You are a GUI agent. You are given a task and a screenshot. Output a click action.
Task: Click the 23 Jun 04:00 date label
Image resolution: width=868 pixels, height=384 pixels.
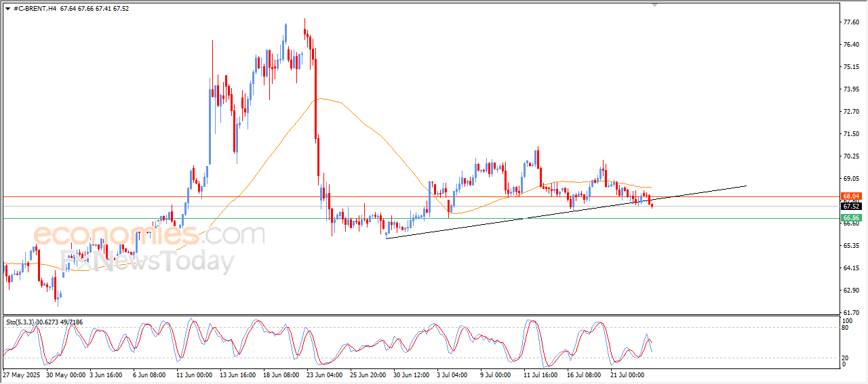[x=325, y=375]
